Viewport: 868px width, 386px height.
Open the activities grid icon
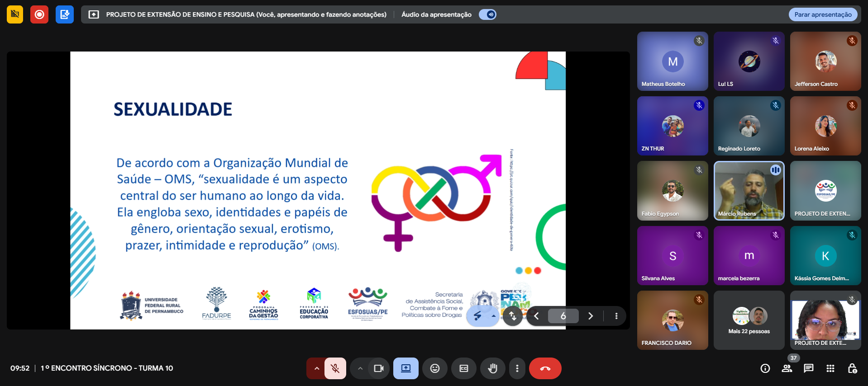coord(830,368)
